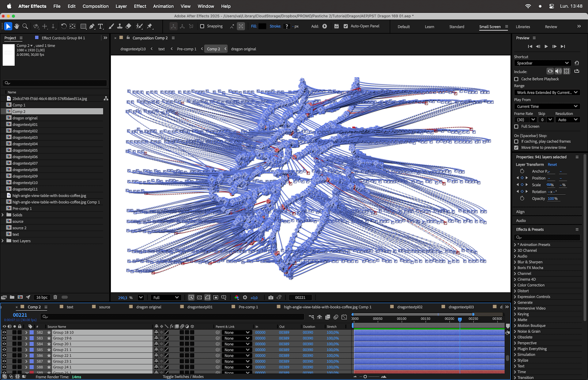
Task: Enable Cache Before Playback
Action: [x=516, y=79]
